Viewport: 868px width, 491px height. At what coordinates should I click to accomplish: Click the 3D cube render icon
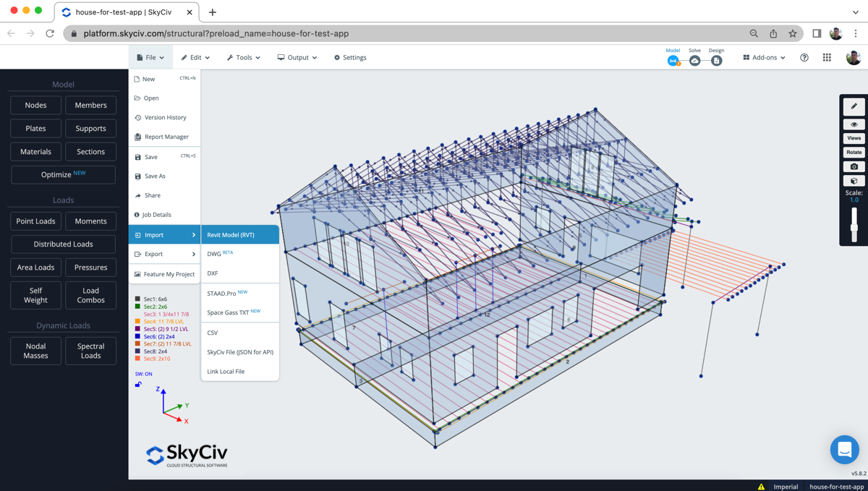coord(854,181)
